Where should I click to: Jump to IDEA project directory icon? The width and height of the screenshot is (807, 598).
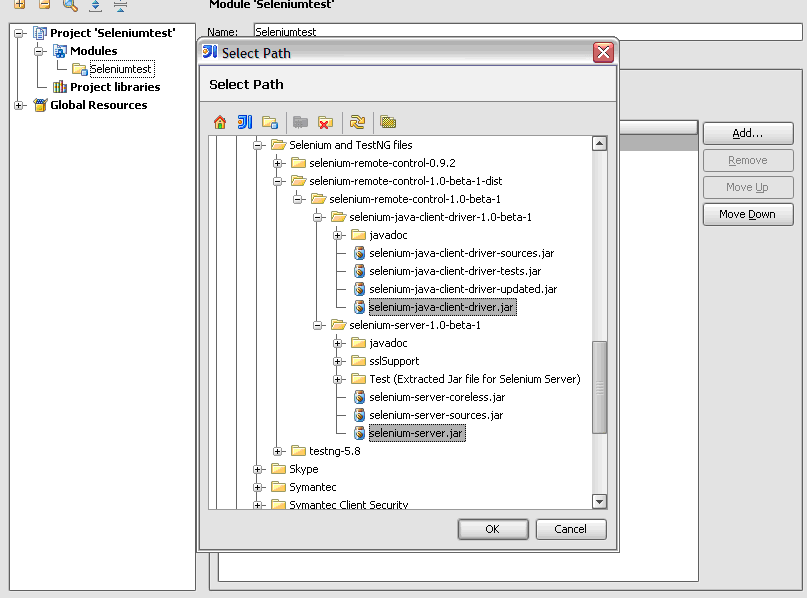245,122
